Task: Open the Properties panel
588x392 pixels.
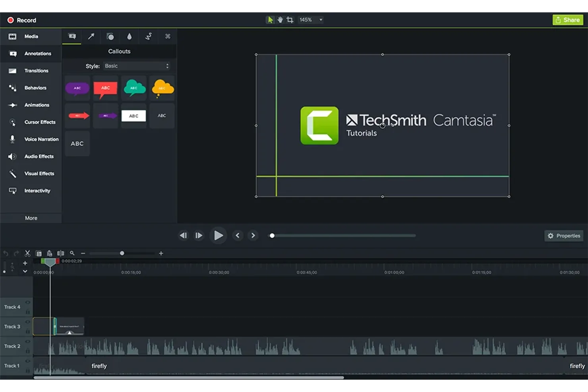Action: coord(563,236)
